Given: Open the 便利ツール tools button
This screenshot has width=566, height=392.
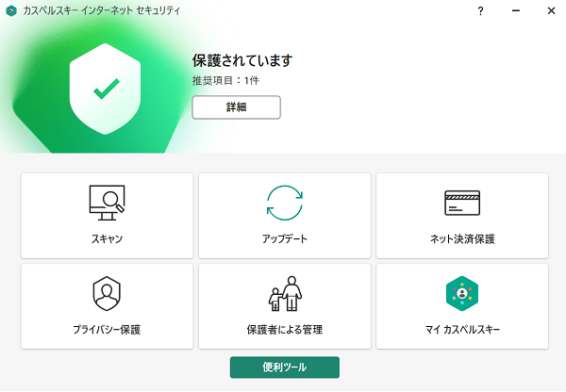Looking at the screenshot, I should click(x=285, y=367).
